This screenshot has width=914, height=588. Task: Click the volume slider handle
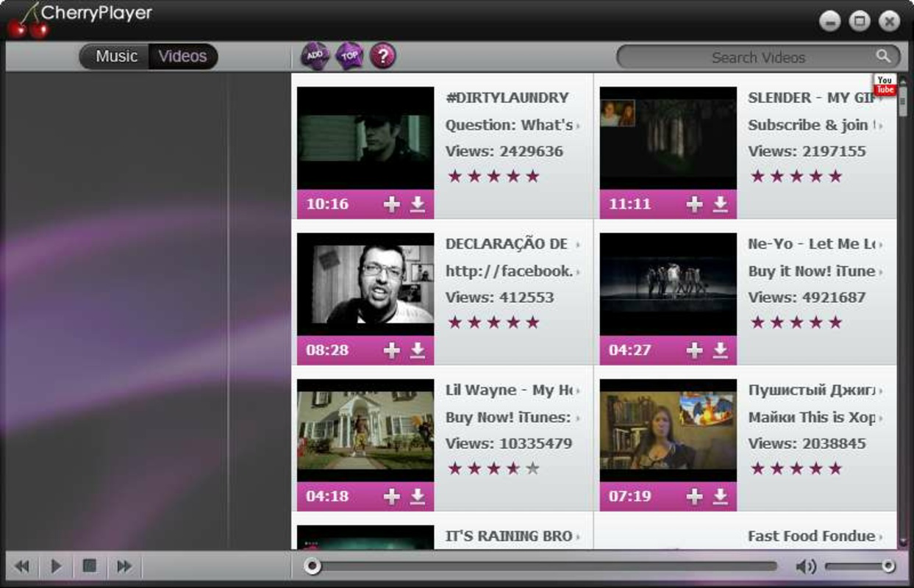[x=888, y=567]
